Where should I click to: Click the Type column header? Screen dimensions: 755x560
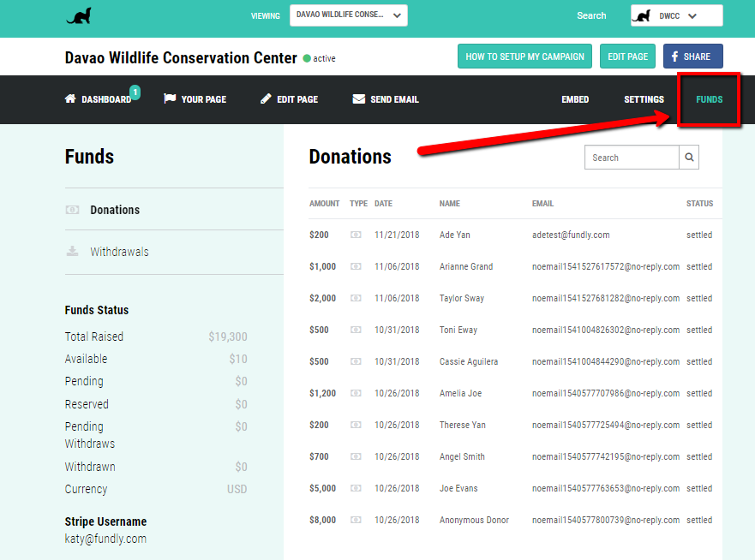[x=358, y=204]
